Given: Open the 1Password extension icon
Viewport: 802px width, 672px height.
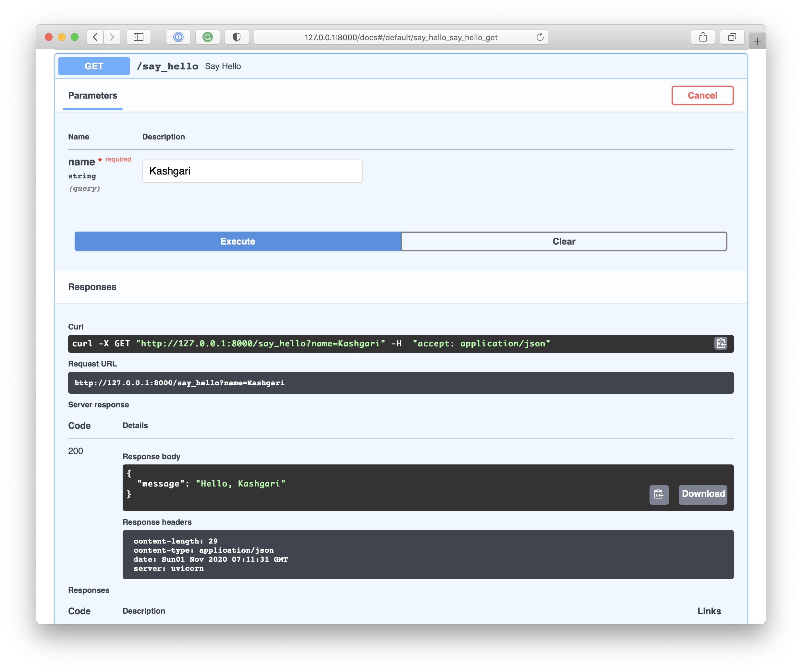Looking at the screenshot, I should (x=178, y=37).
